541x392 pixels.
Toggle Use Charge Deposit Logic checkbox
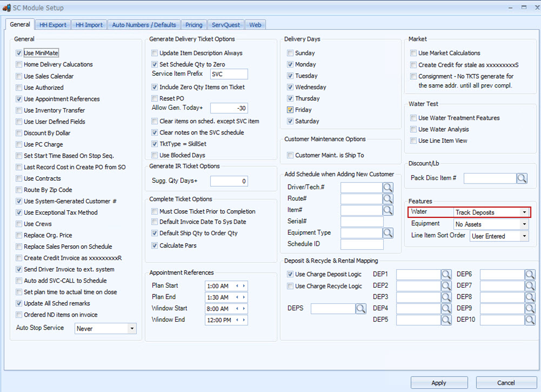pos(290,274)
